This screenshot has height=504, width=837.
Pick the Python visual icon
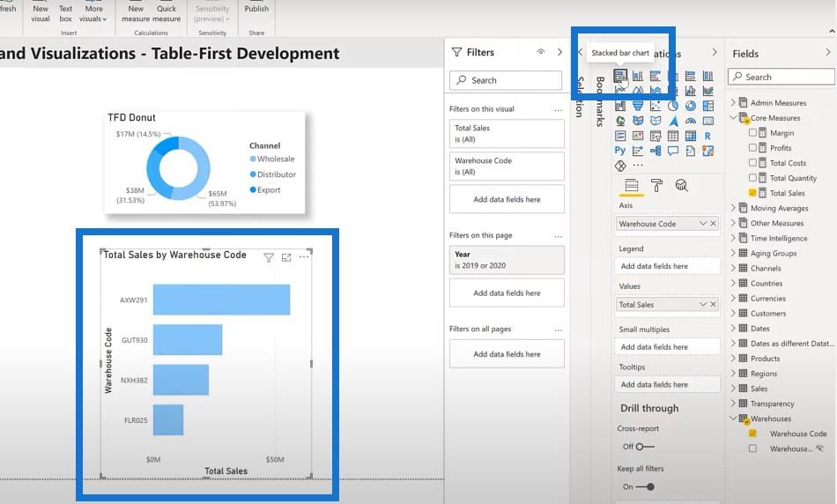click(619, 151)
